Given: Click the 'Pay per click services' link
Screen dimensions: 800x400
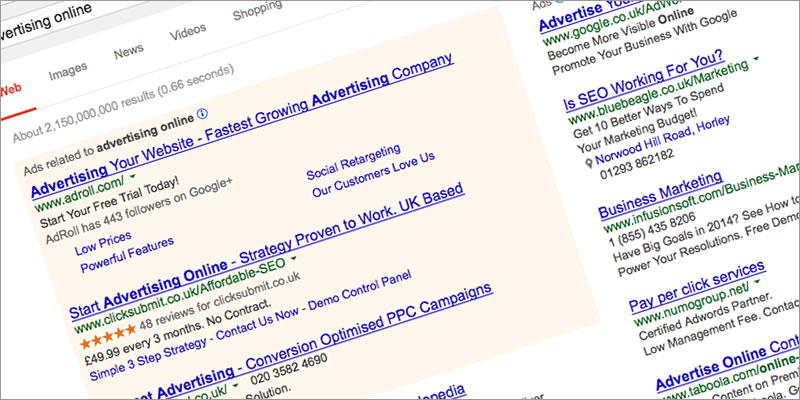Looking at the screenshot, I should (696, 287).
